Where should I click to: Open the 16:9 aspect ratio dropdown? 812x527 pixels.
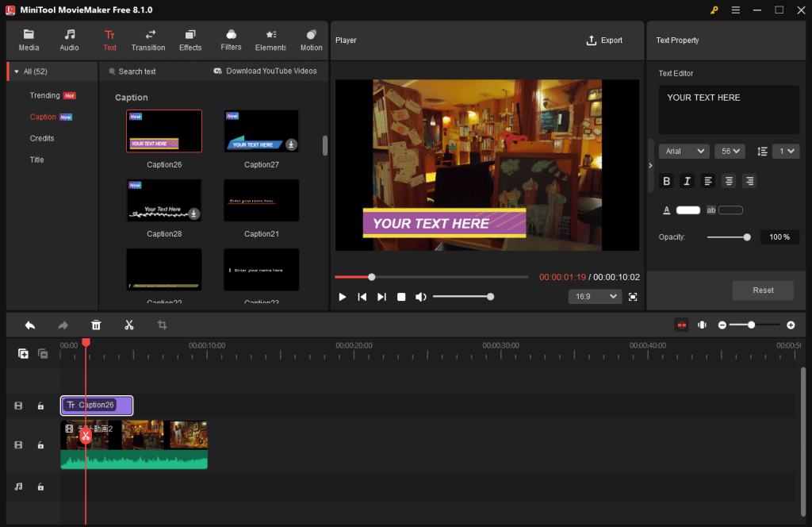click(595, 296)
